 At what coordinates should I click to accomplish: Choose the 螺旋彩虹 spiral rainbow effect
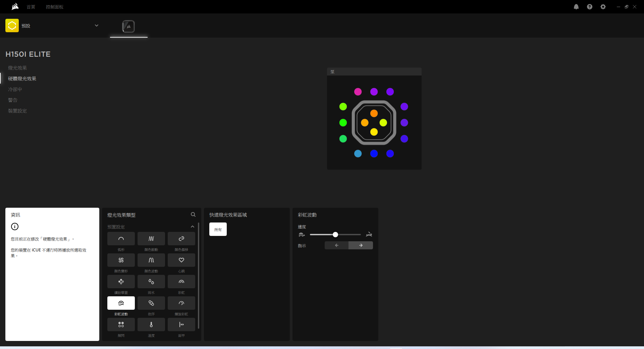(x=181, y=303)
